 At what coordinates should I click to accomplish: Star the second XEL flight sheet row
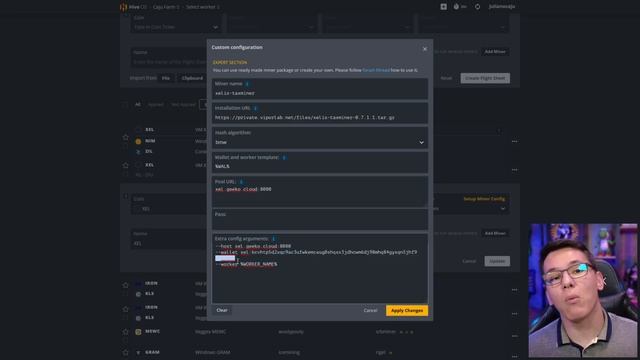126,165
